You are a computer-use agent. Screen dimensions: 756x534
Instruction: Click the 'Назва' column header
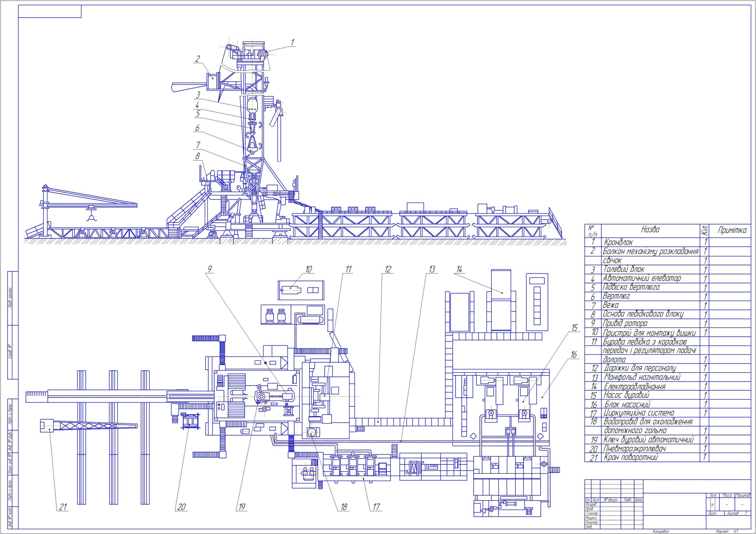click(650, 229)
